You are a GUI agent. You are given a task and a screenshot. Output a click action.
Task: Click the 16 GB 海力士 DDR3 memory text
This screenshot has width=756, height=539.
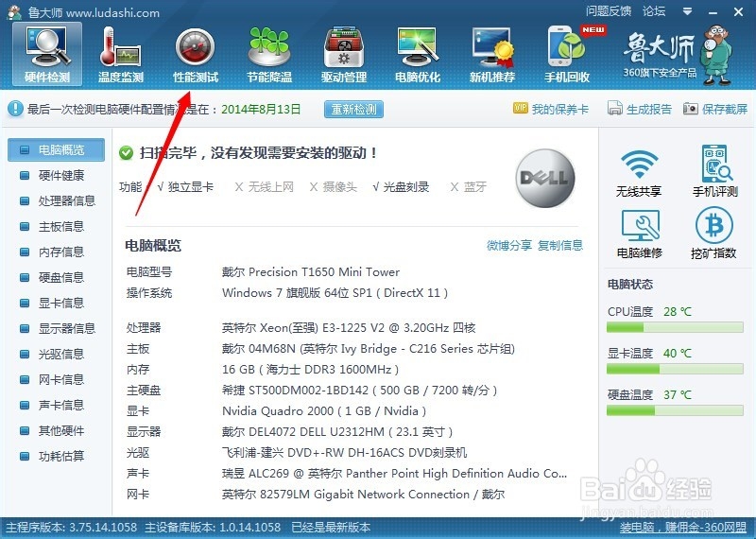[x=310, y=370]
